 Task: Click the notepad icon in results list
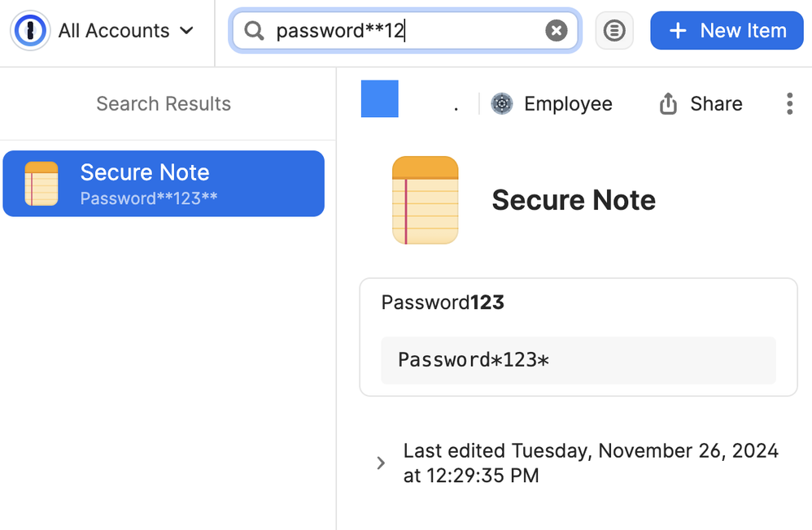tap(41, 183)
